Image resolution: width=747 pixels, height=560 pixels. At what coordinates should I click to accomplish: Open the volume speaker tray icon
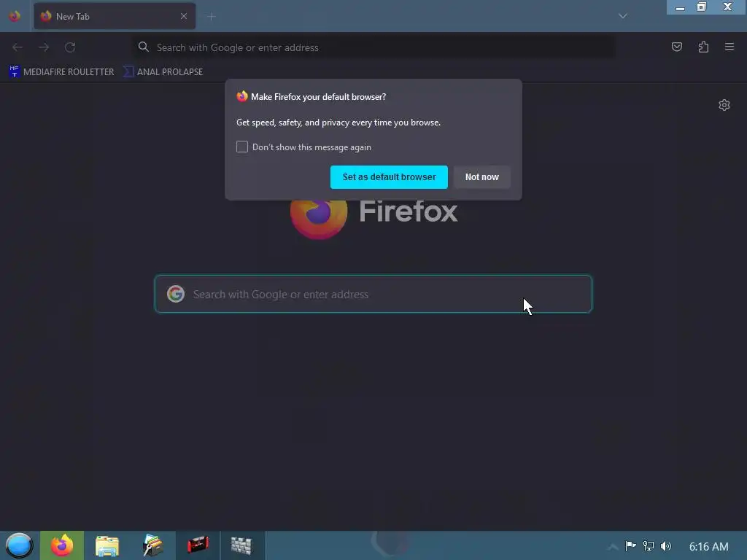pyautogui.click(x=666, y=546)
